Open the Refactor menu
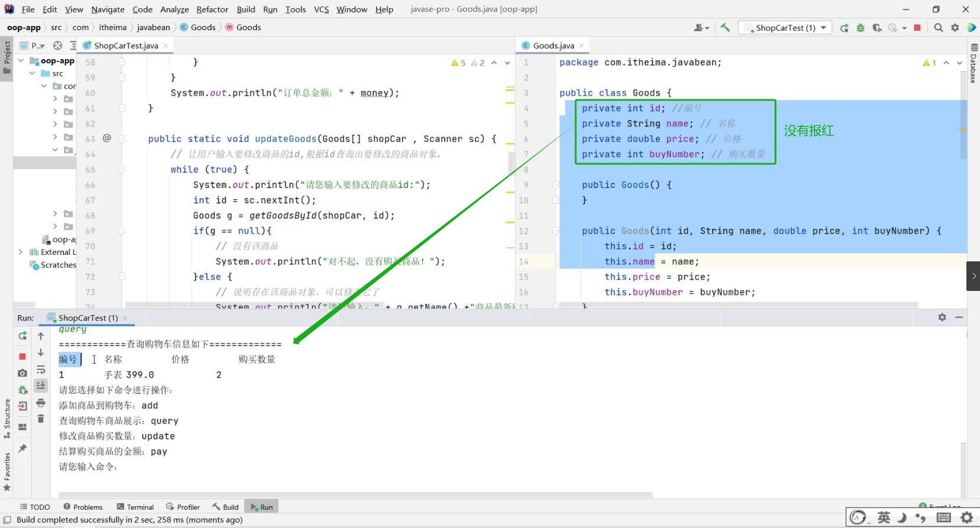Viewport: 980px width, 528px height. click(x=212, y=9)
